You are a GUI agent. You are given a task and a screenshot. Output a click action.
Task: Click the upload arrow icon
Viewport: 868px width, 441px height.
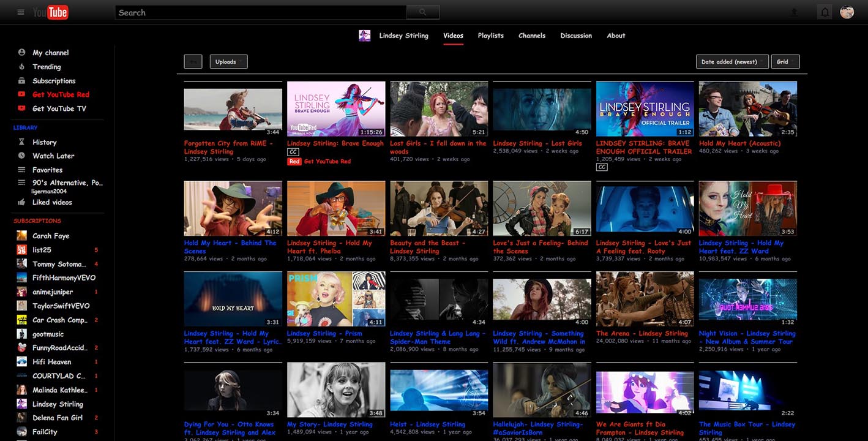795,12
